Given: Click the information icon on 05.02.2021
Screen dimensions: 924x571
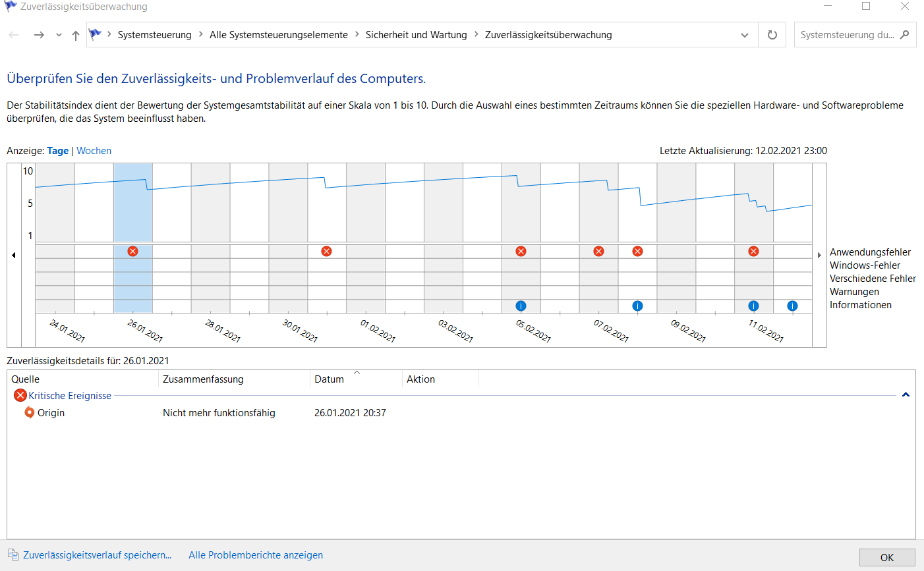Looking at the screenshot, I should pyautogui.click(x=521, y=306).
